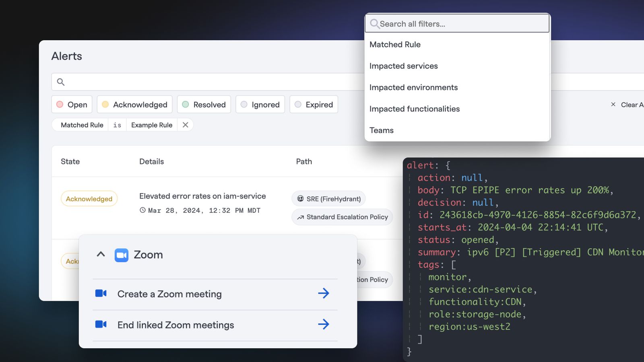Toggle the Acknowledged status filter
Viewport: 644px width, 362px height.
[x=134, y=105]
